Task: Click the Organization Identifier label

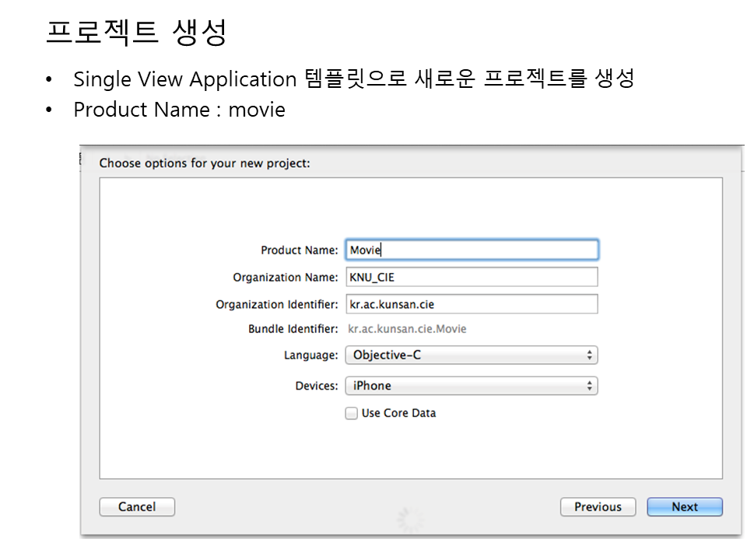Action: coord(277,305)
